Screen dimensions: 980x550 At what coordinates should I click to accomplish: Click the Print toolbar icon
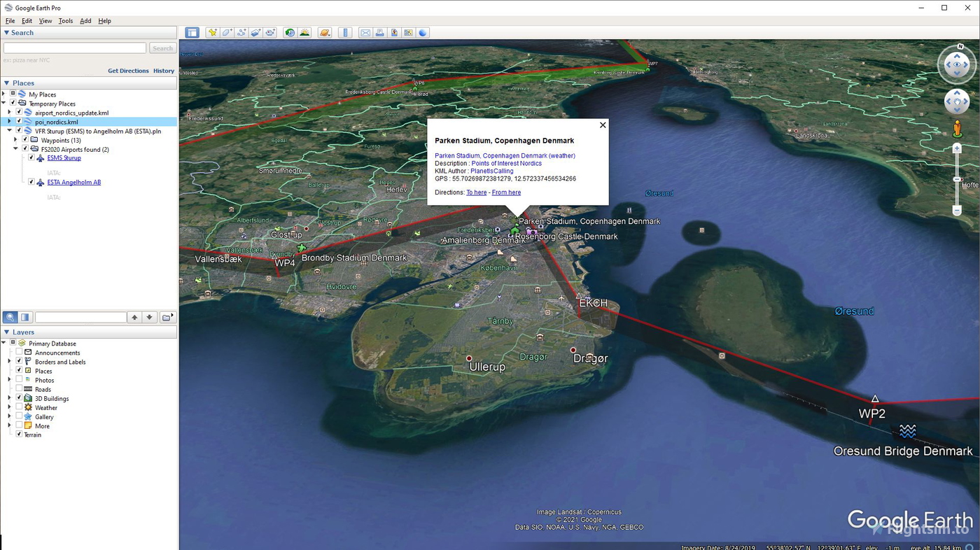coord(379,32)
